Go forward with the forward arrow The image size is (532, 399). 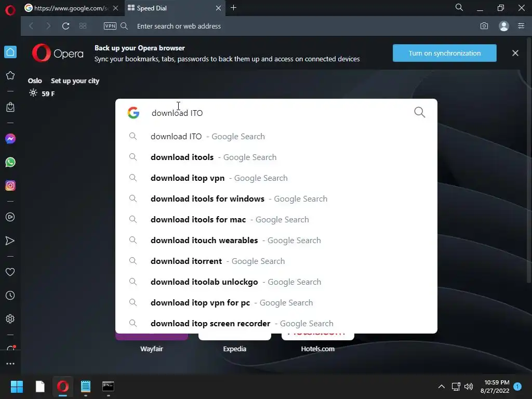pos(48,26)
